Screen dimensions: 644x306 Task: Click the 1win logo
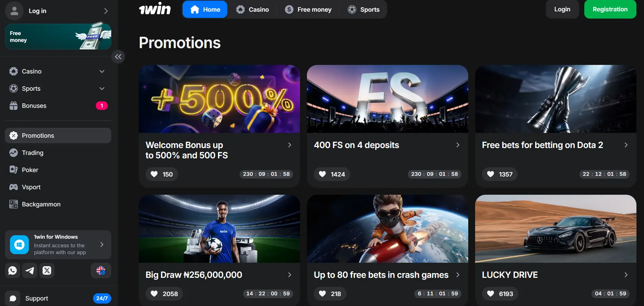155,9
